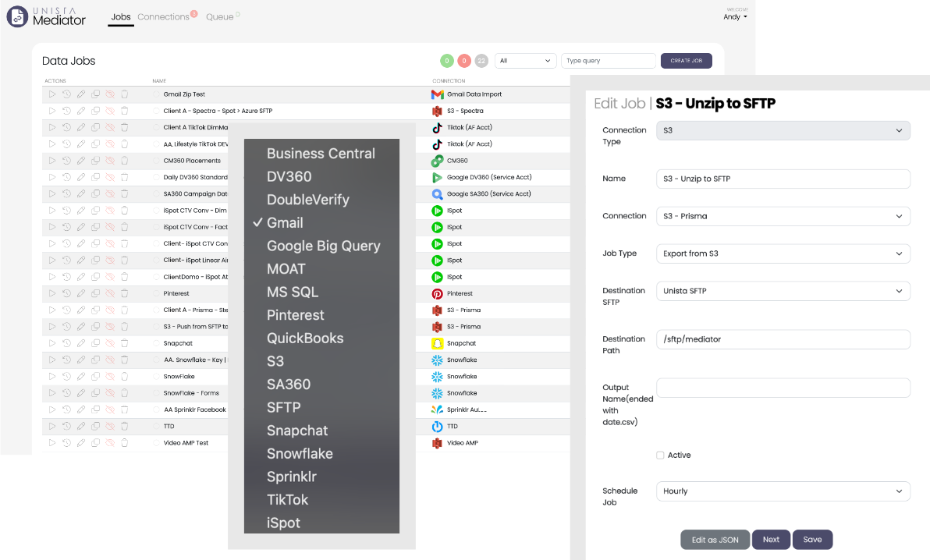
Task: Click the empty Output Name field
Action: 783,388
